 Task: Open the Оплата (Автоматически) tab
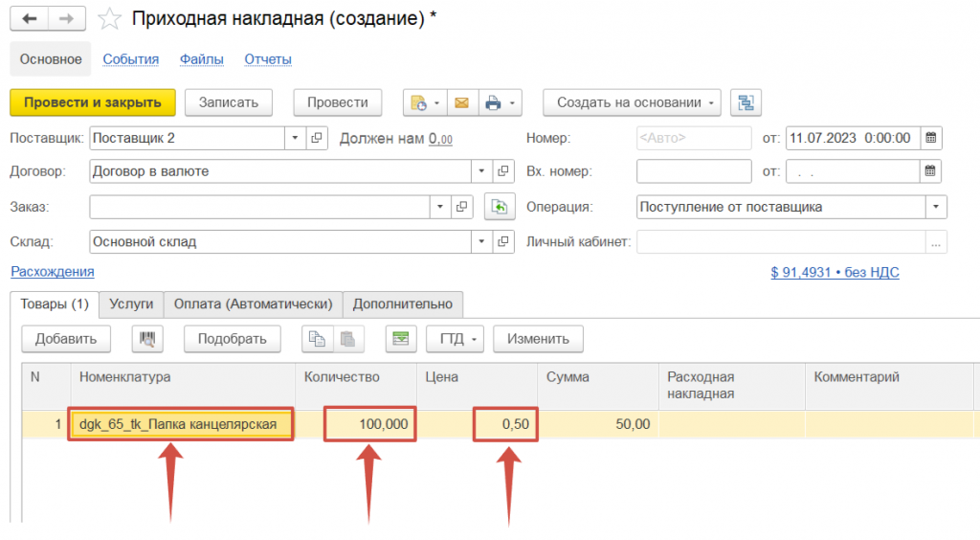[x=253, y=304]
